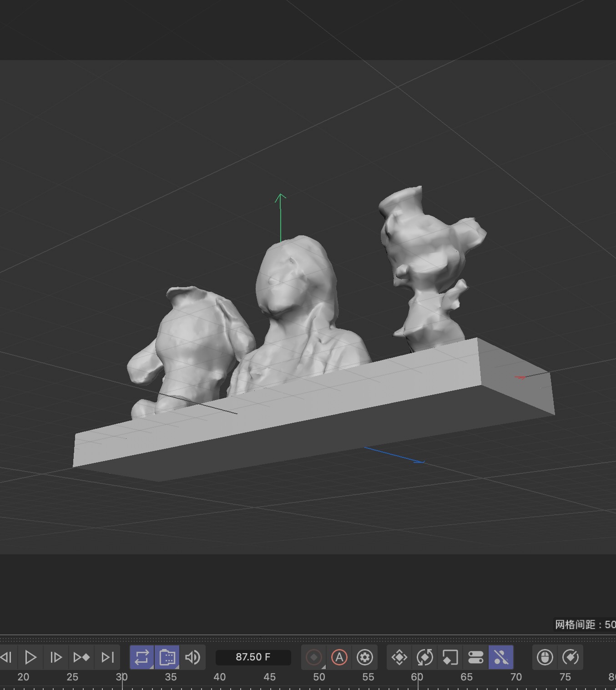Open the keying settings gear
The height and width of the screenshot is (690, 616).
point(365,657)
